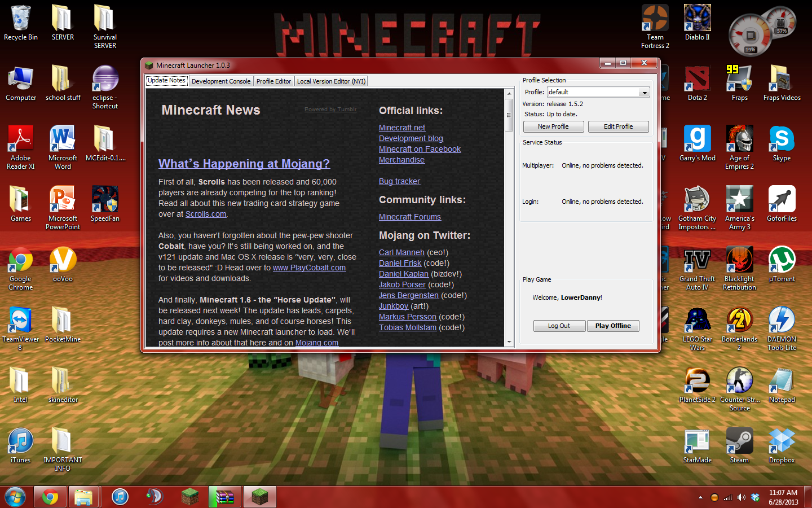
Task: Launch µTorrent desktop icon
Action: pos(782,264)
